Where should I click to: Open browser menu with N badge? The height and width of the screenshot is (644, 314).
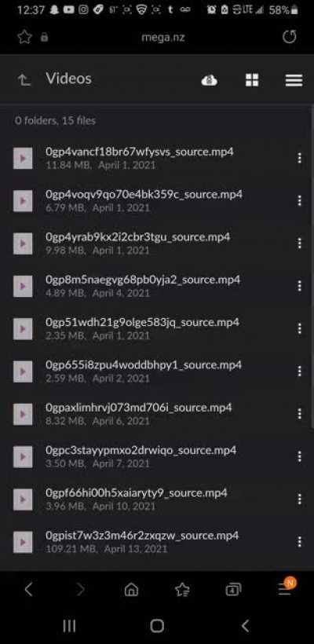click(286, 587)
